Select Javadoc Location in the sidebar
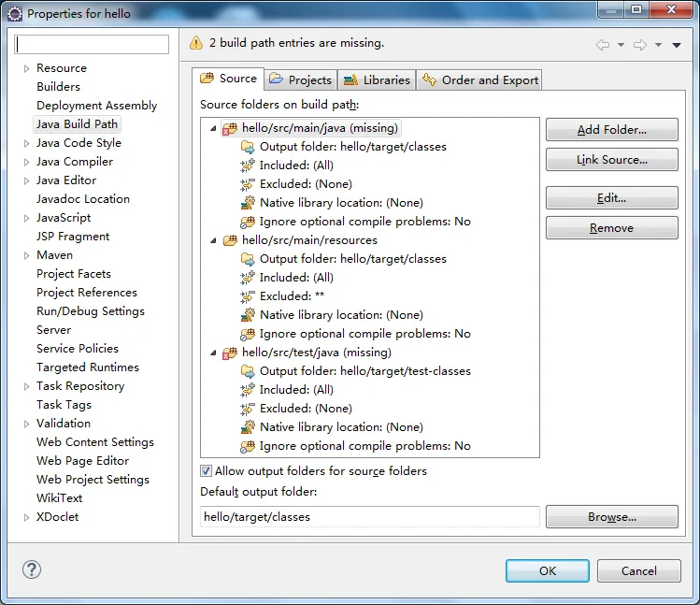The image size is (700, 605). click(83, 199)
